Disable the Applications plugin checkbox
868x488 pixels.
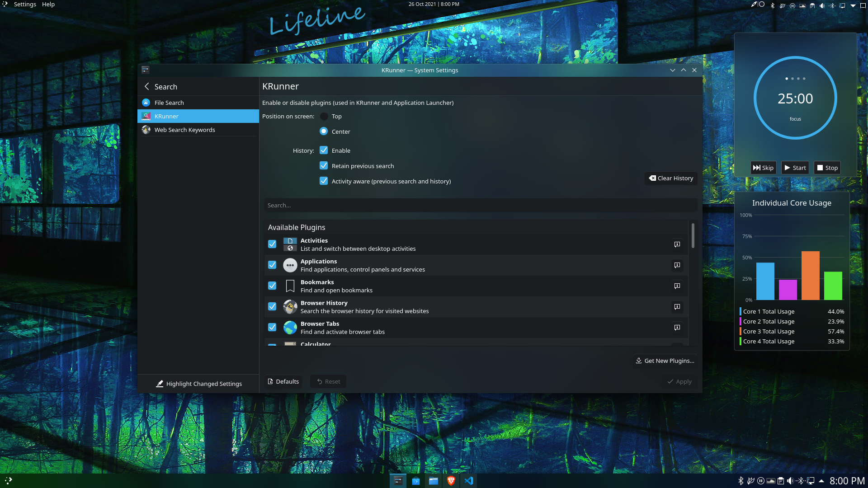(272, 265)
